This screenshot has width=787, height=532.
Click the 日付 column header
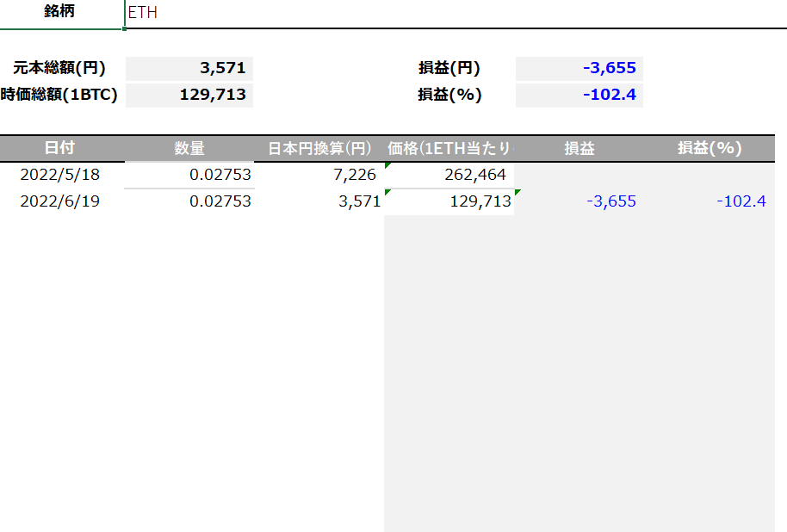pyautogui.click(x=59, y=148)
